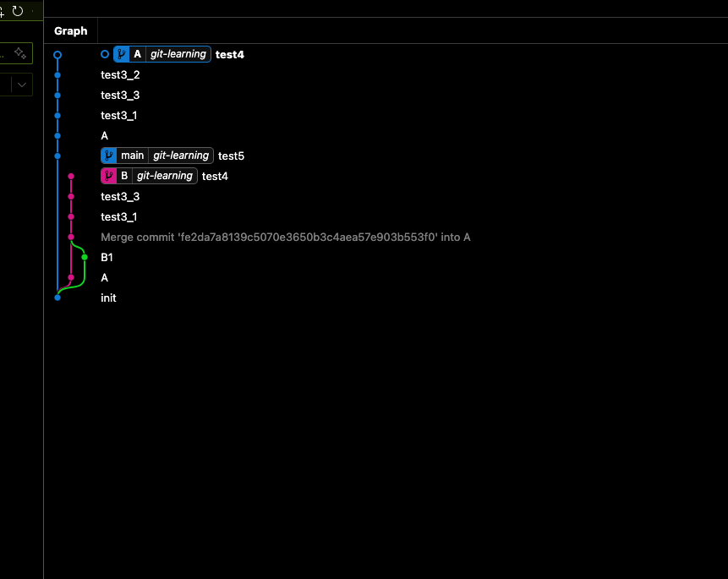Select the test3_2 commit row
Image resolution: width=728 pixels, height=579 pixels.
120,74
